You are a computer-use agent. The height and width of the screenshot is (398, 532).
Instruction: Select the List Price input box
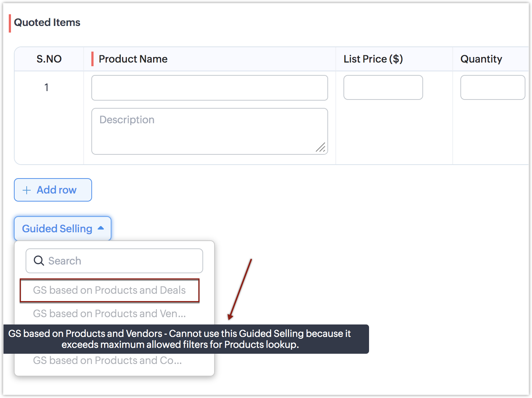pyautogui.click(x=383, y=87)
